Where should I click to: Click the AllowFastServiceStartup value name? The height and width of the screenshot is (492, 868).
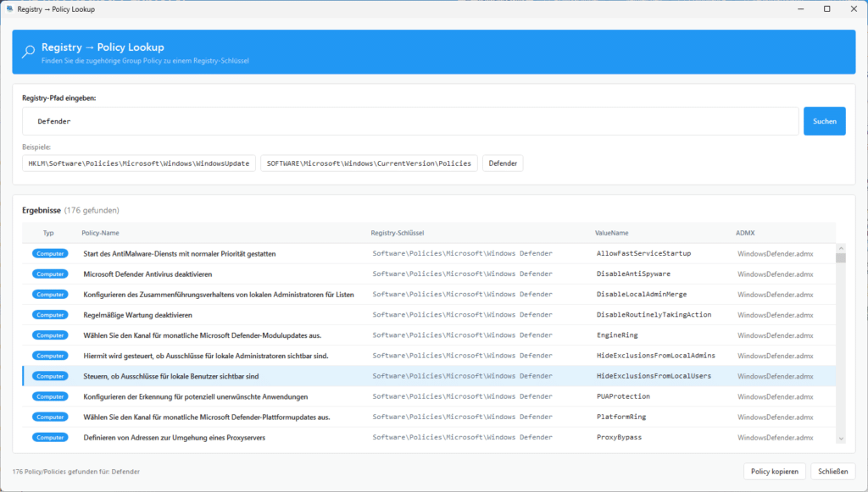point(644,253)
